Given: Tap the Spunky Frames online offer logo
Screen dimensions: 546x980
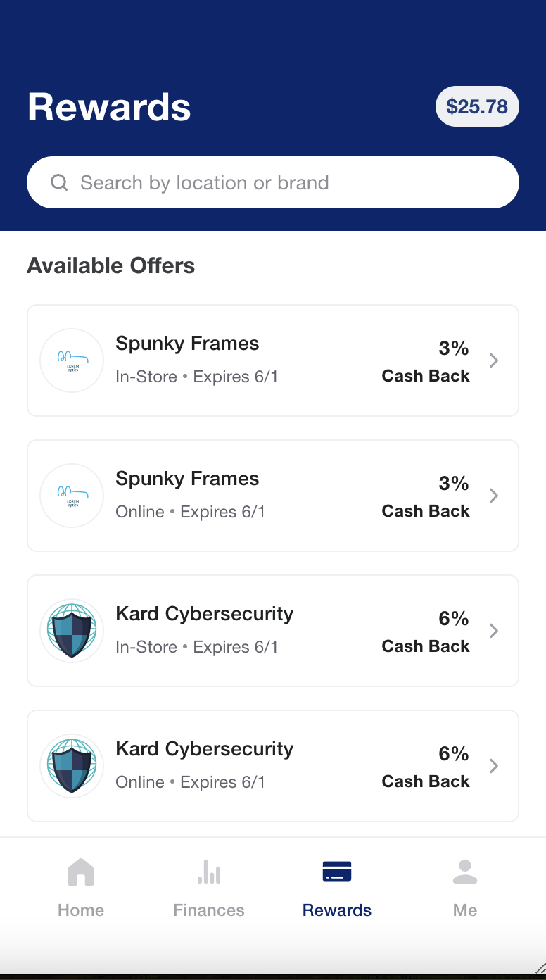Looking at the screenshot, I should point(72,496).
